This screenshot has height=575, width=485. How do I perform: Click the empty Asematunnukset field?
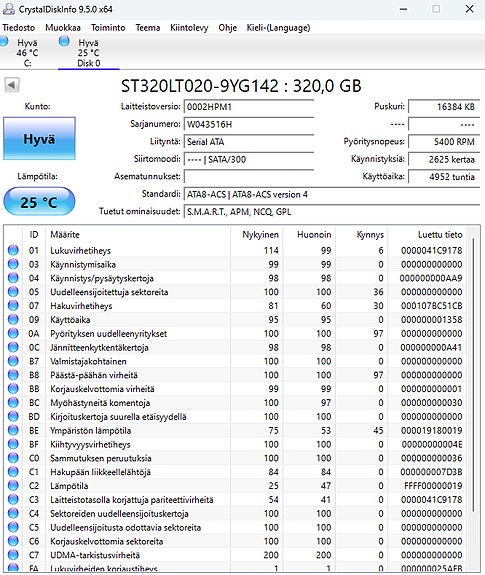coord(249,177)
